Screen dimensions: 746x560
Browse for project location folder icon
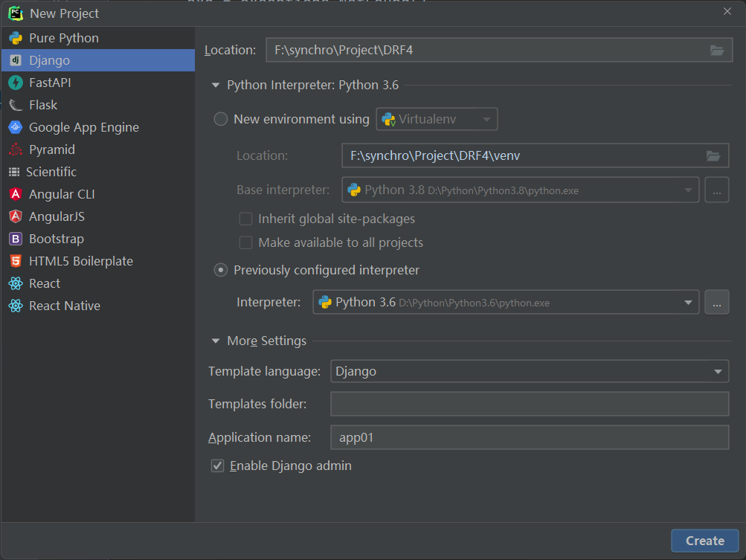coord(716,50)
